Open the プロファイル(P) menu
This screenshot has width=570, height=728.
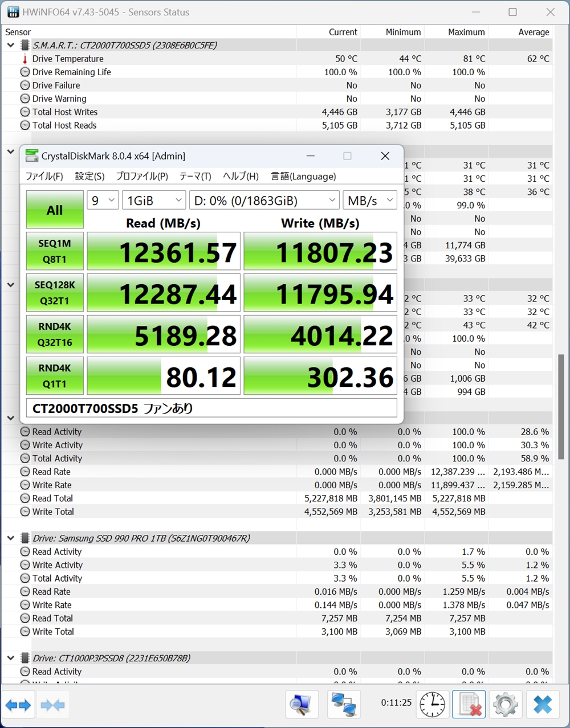[142, 176]
